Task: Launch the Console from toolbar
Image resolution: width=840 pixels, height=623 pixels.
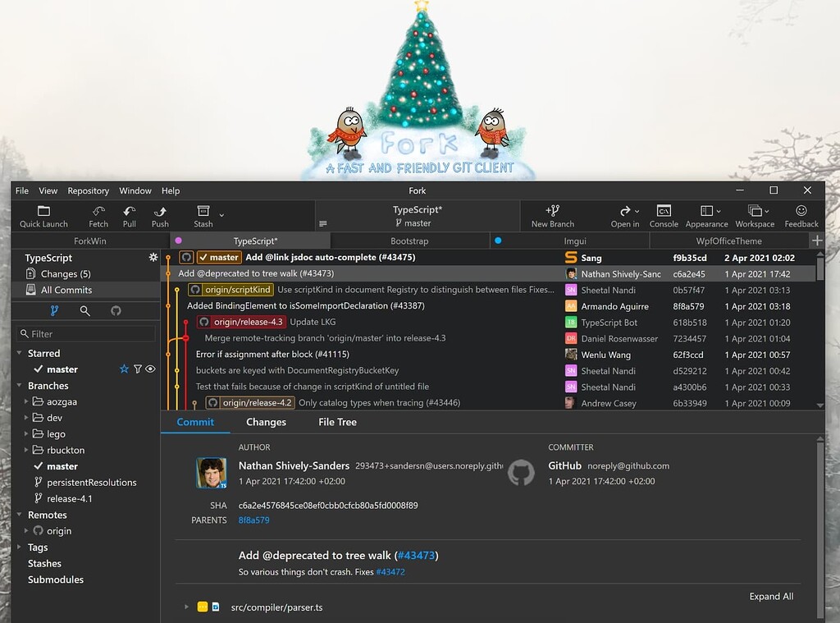Action: point(664,216)
